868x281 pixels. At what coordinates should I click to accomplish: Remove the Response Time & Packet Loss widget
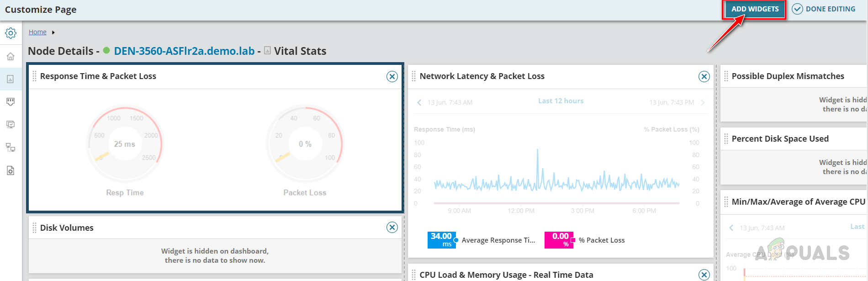392,76
